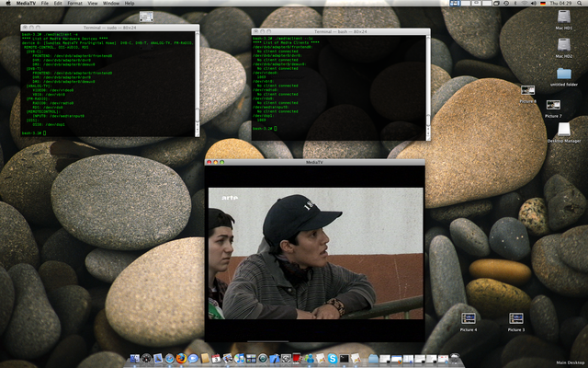
Task: Select the Picture 4 desktop file
Action: tap(468, 318)
